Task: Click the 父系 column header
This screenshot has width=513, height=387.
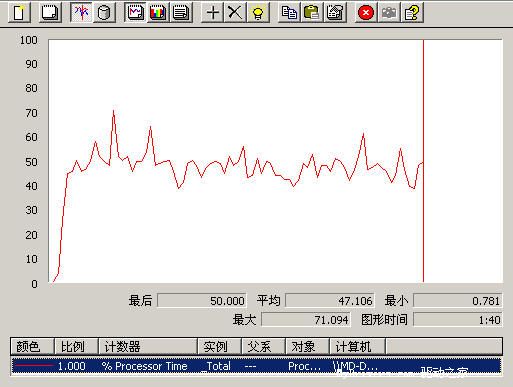Action: click(263, 347)
